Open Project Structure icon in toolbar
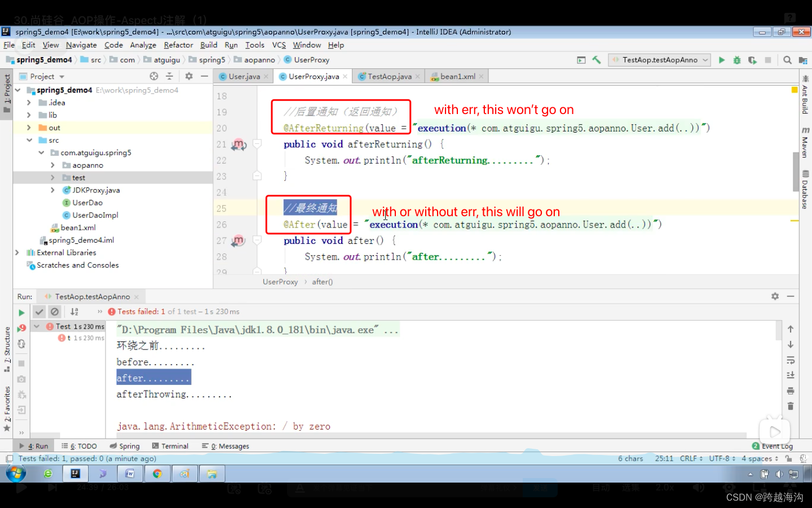The height and width of the screenshot is (508, 812). coord(803,60)
